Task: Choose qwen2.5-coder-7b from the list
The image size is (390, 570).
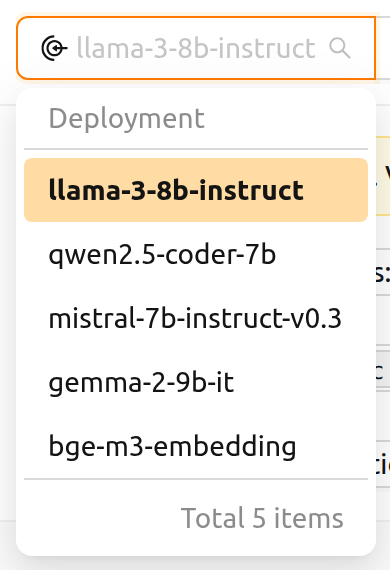Action: (x=196, y=254)
